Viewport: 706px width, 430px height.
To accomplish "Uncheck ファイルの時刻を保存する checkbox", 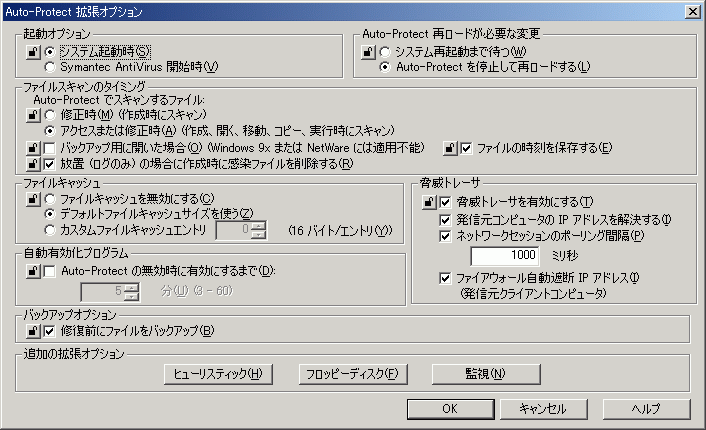I will click(x=466, y=148).
